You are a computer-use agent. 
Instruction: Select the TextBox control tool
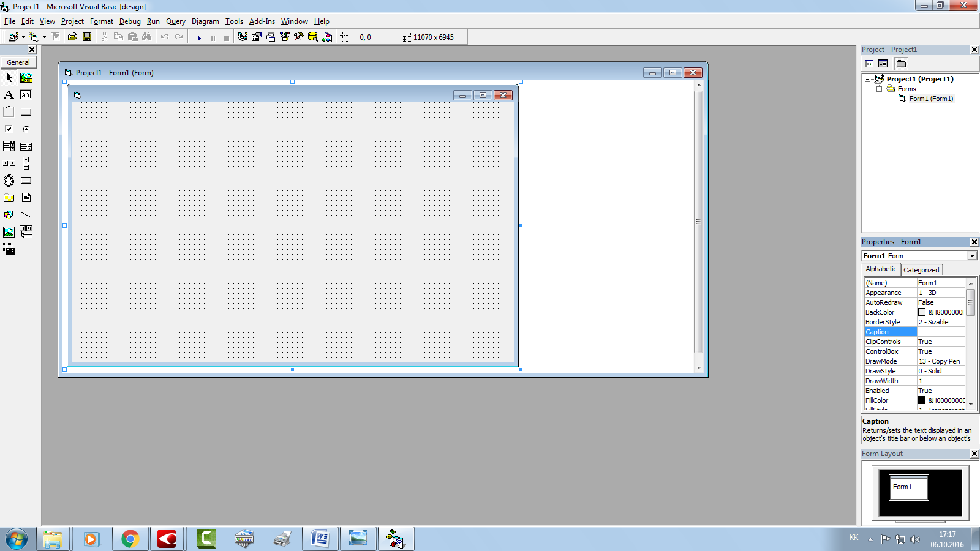[x=26, y=95]
